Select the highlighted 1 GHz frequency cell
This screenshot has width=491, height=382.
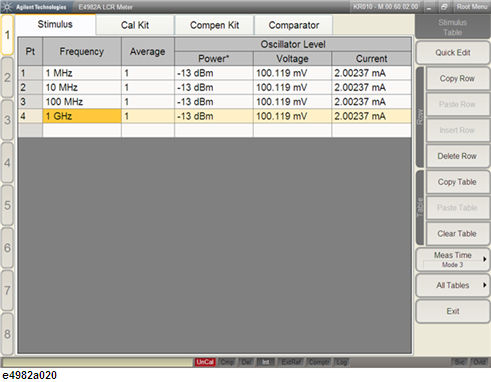click(82, 116)
